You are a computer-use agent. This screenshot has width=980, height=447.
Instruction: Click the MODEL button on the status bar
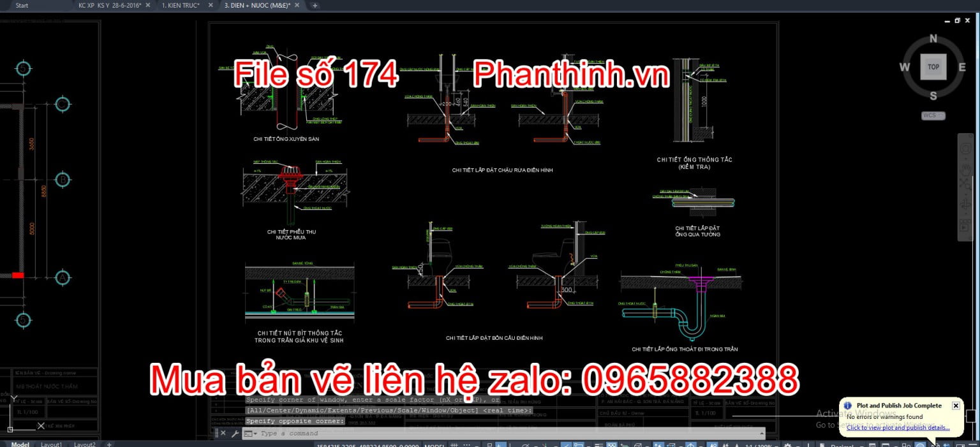coord(436,444)
